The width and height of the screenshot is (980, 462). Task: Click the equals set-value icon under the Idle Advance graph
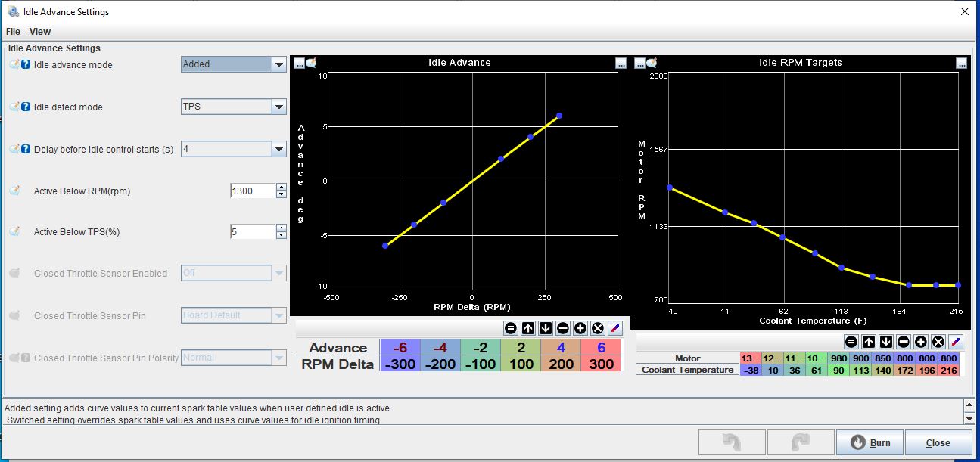[511, 328]
